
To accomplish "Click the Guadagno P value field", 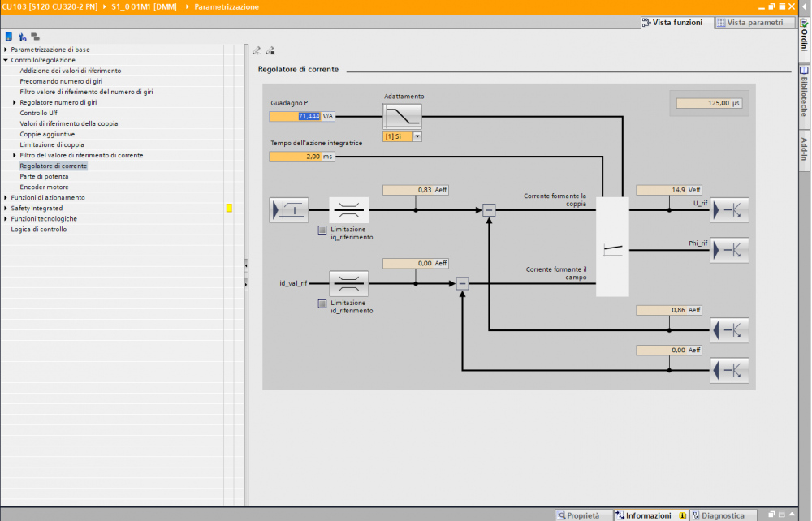I will (x=302, y=116).
